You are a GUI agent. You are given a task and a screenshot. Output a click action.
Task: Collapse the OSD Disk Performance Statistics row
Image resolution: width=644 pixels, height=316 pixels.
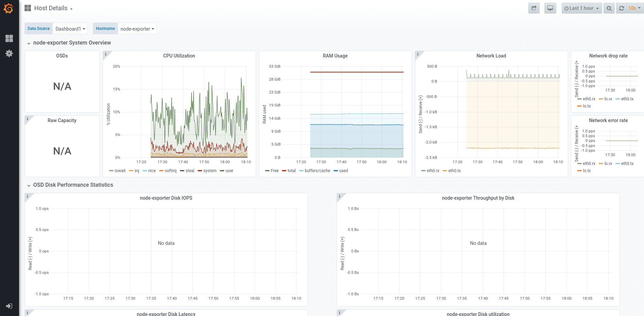[x=73, y=185]
